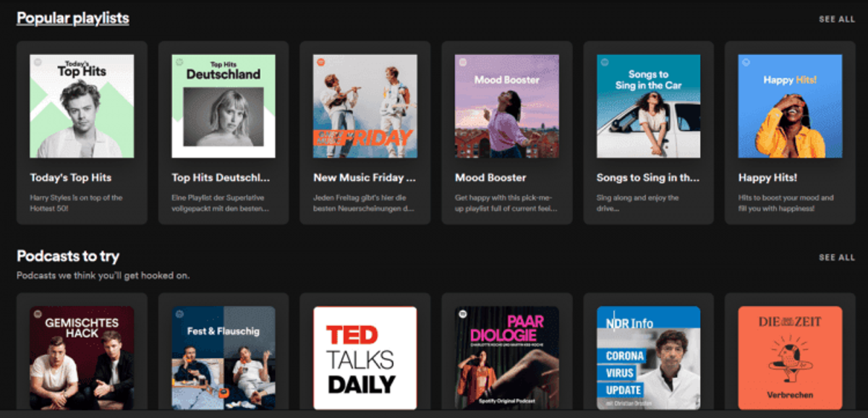The height and width of the screenshot is (418, 868).
Task: Click Spotify logo on Paardiologie cover
Action: (x=463, y=314)
